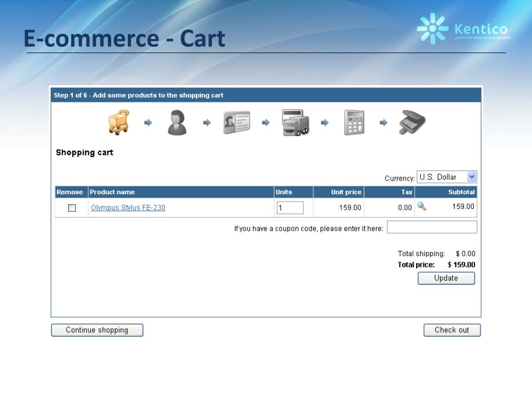Click the Kentico logo
The height and width of the screenshot is (399, 532).
463,29
